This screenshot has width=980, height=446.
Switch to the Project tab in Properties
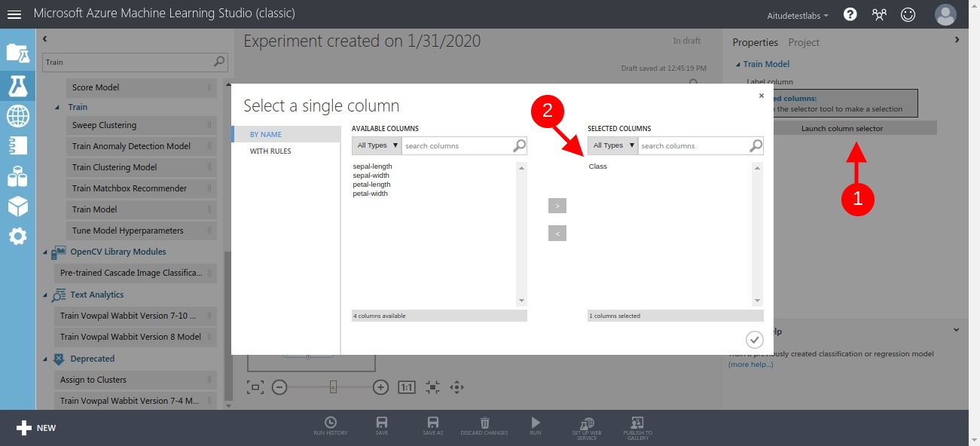pos(804,42)
